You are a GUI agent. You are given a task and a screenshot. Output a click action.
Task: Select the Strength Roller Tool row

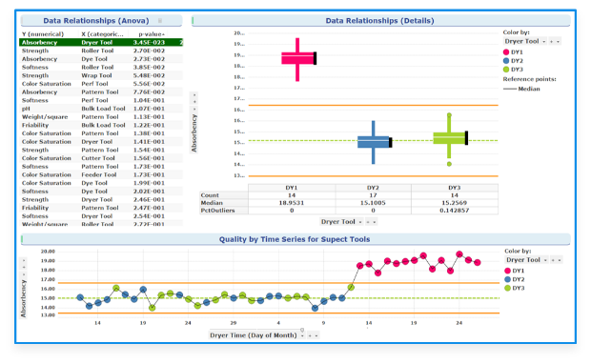tap(101, 51)
